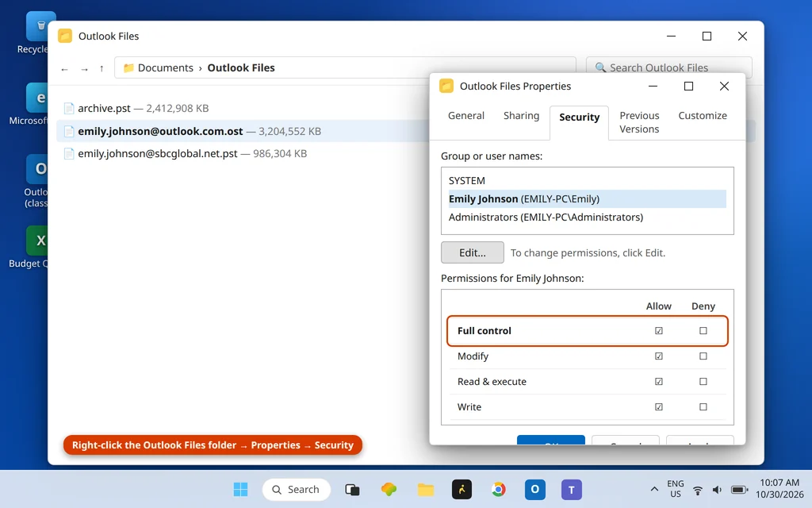The width and height of the screenshot is (812, 508).
Task: Select Emily Johnson in the user names list
Action: (x=588, y=199)
